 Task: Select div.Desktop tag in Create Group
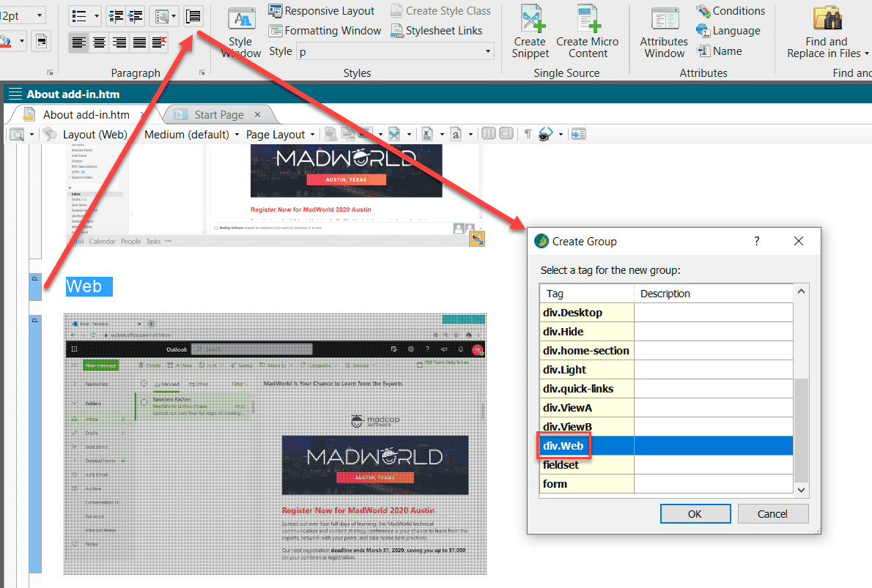click(665, 313)
